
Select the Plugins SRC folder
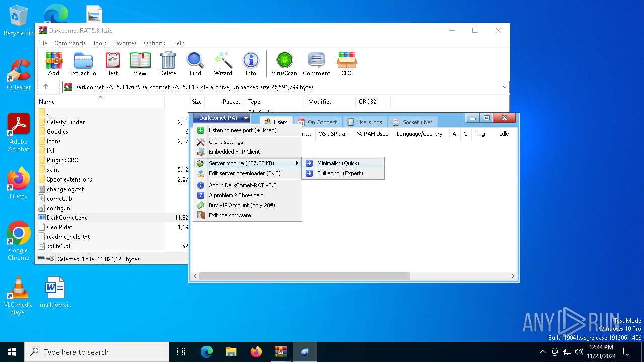coord(62,160)
